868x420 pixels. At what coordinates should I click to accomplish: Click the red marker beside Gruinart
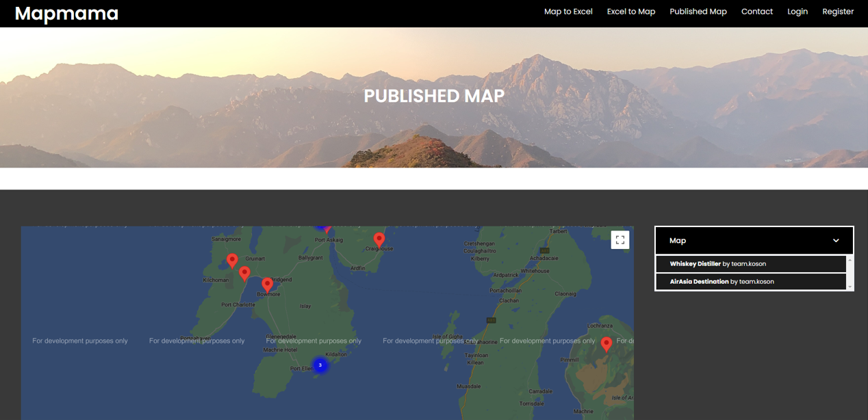click(x=233, y=260)
